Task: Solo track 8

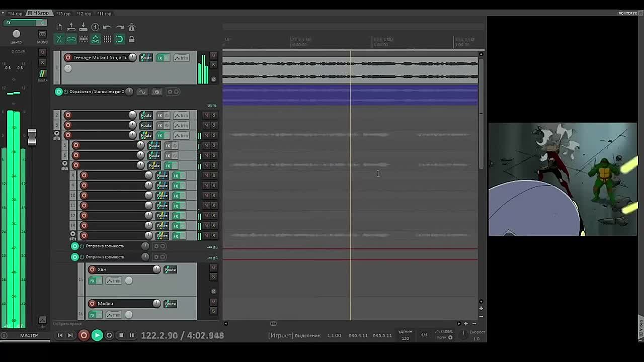Action: pyautogui.click(x=214, y=175)
